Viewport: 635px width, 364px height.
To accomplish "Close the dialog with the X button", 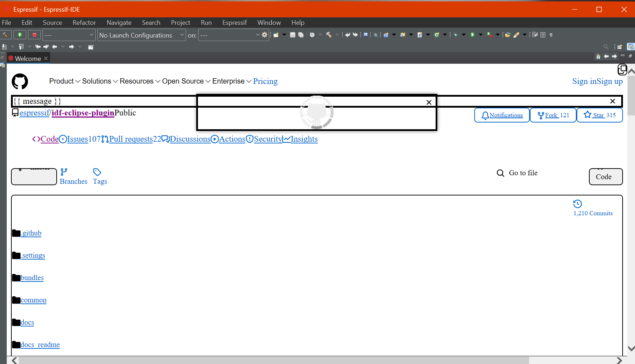I will tap(429, 102).
